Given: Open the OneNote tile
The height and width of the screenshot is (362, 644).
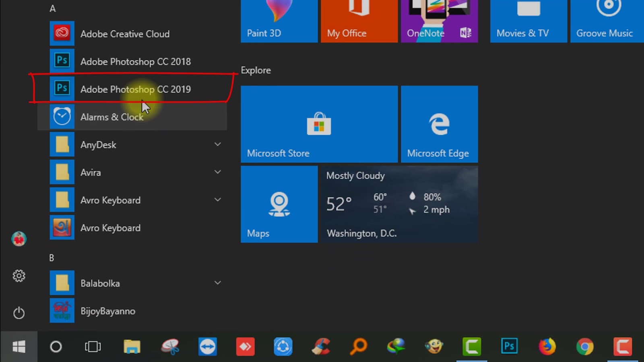Looking at the screenshot, I should (x=439, y=21).
